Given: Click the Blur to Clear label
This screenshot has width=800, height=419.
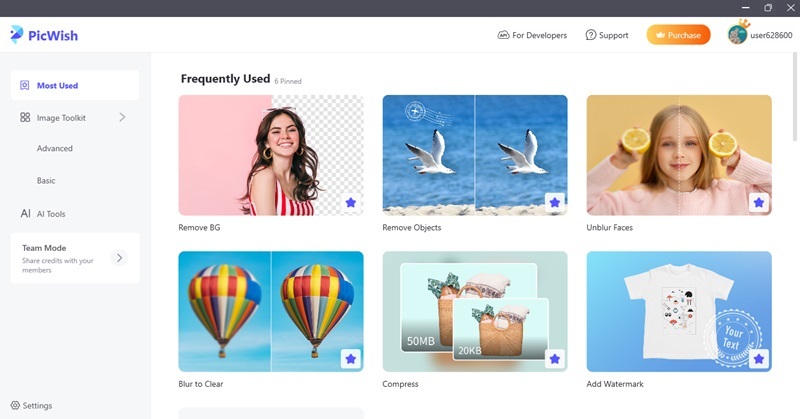Looking at the screenshot, I should click(201, 384).
